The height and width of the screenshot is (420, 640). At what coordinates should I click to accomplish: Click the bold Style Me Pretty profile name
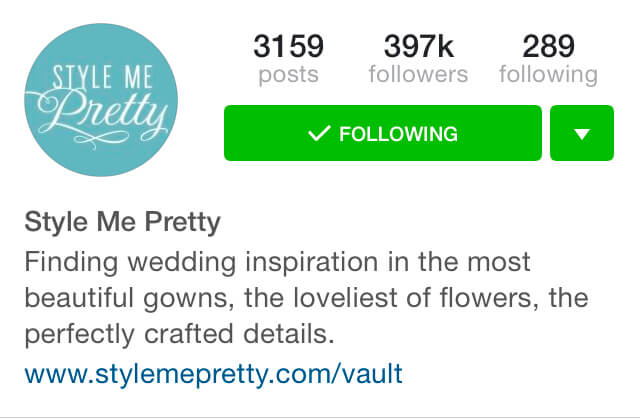[x=121, y=222]
